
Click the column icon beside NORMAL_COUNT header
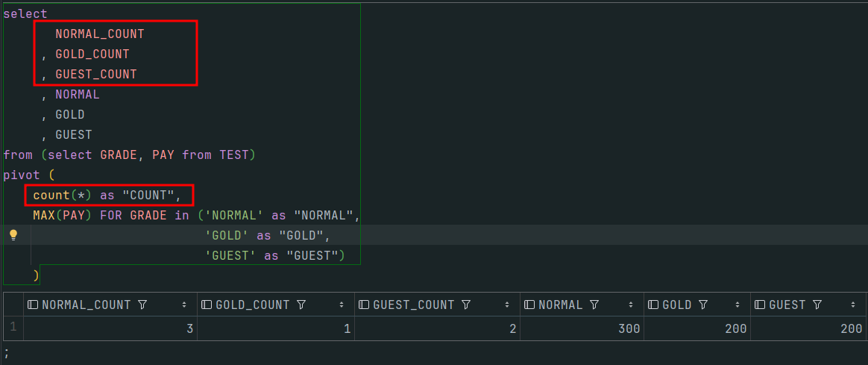click(x=33, y=305)
